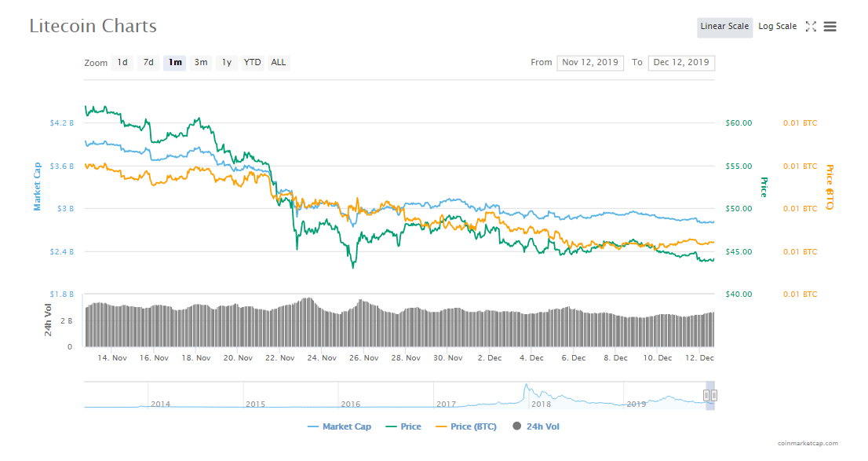This screenshot has height=461, width=868.
Task: Edit the From date field
Action: point(590,63)
